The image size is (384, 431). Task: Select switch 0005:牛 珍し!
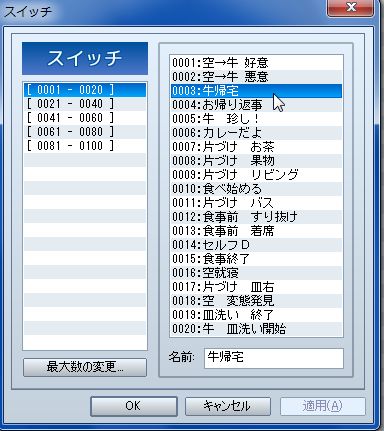point(256,119)
